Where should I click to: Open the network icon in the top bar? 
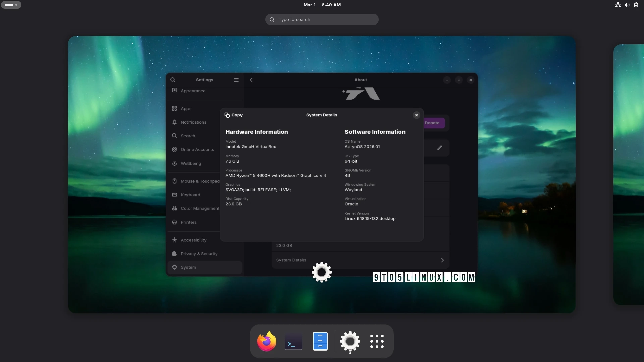(618, 5)
